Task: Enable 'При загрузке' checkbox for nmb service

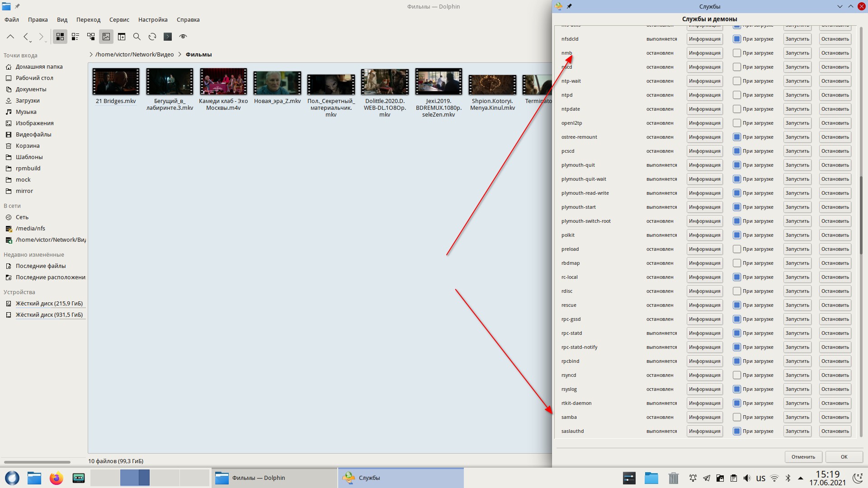Action: point(736,53)
